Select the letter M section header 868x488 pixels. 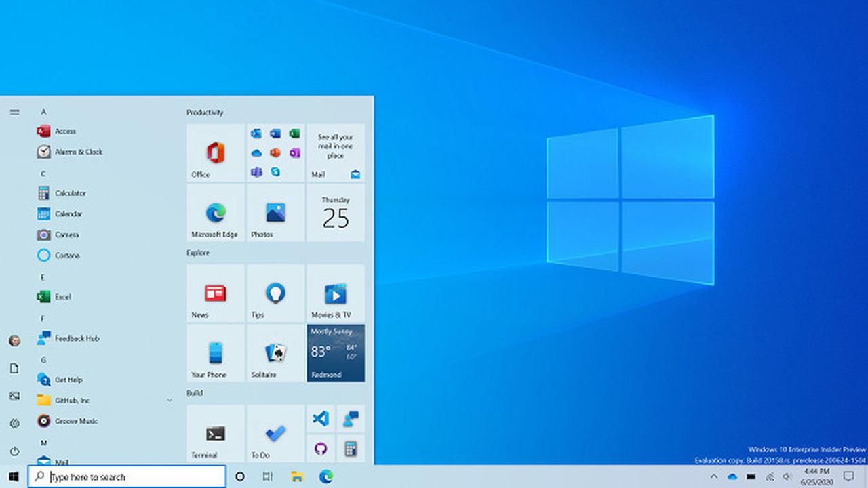click(43, 443)
